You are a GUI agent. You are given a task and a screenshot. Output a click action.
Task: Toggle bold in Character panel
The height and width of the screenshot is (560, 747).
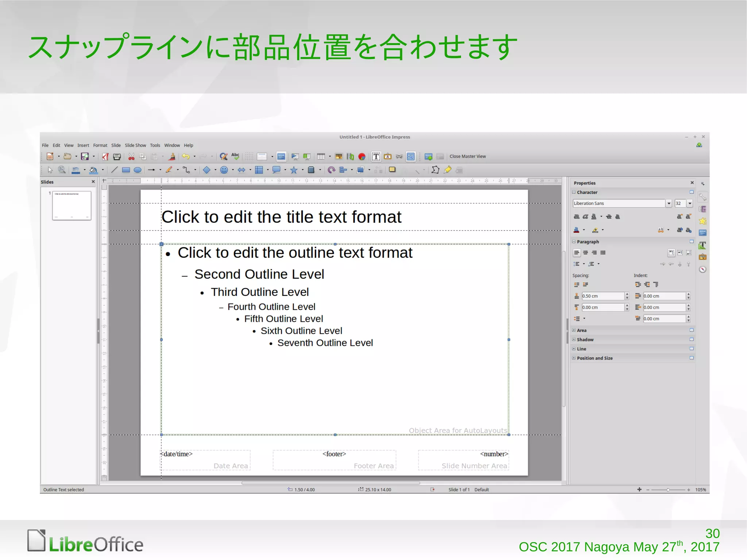576,217
